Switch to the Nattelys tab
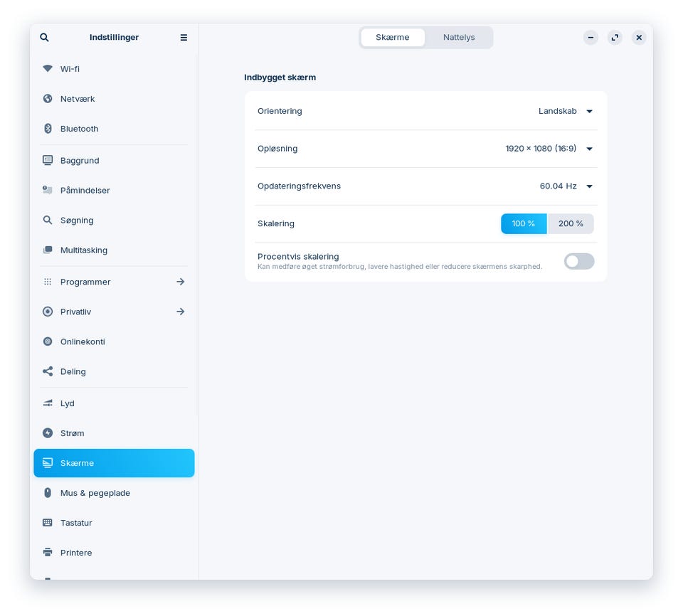Viewport: 683px width, 616px height. tap(459, 38)
